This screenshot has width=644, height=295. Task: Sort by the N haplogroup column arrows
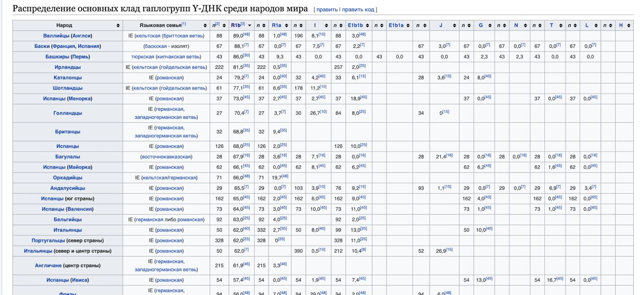click(525, 25)
